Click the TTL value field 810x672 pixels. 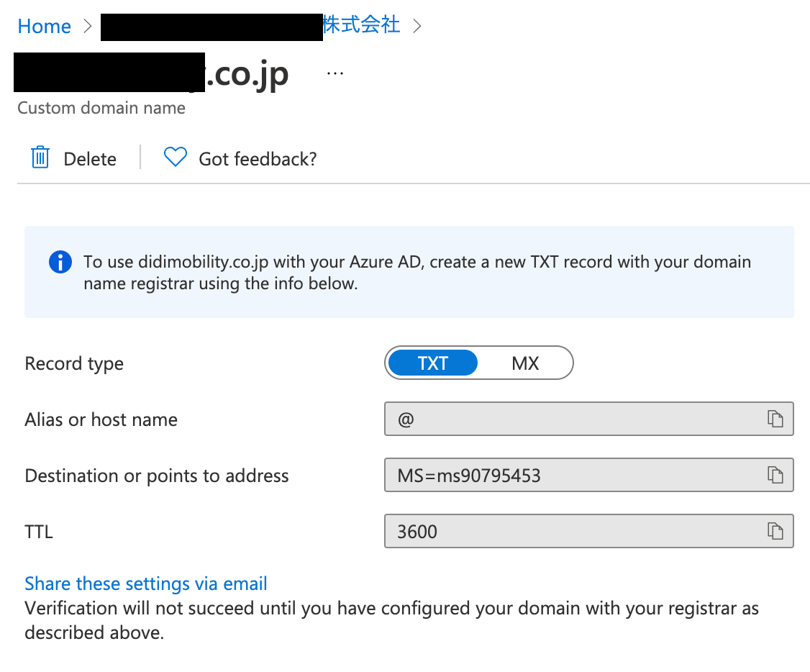(x=589, y=531)
